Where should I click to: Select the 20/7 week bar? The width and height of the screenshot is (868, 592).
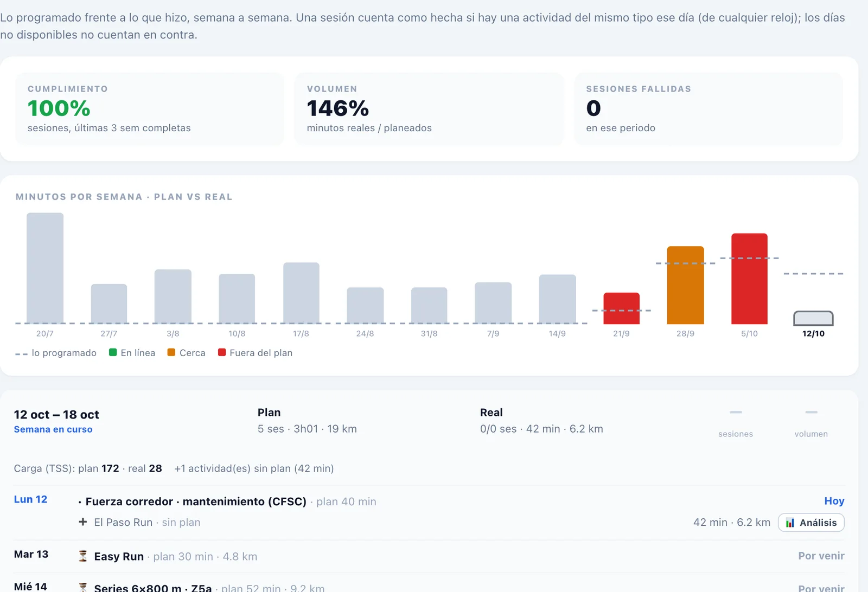(x=45, y=268)
